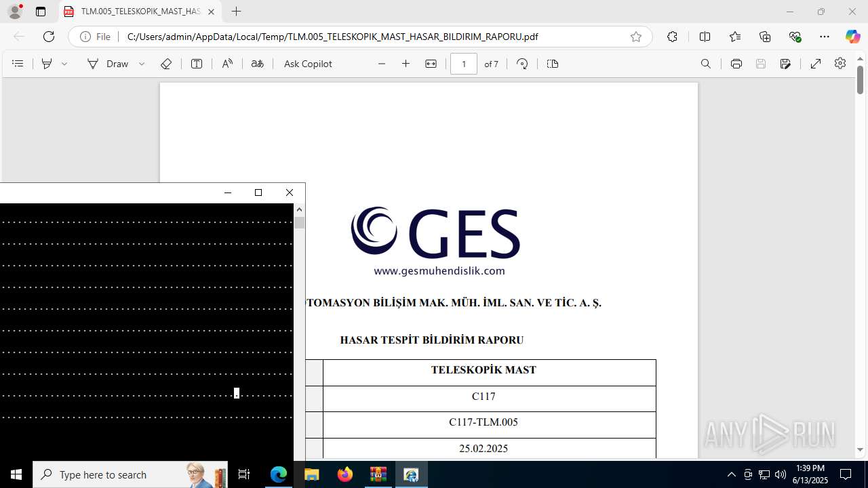Open Browser essentials icon
The width and height of the screenshot is (868, 488).
click(795, 37)
